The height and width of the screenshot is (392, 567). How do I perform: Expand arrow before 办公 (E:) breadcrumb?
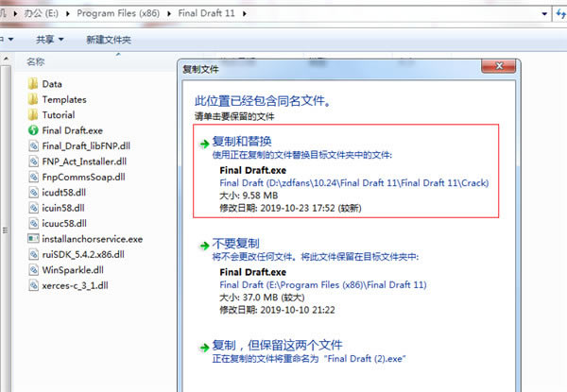point(15,14)
